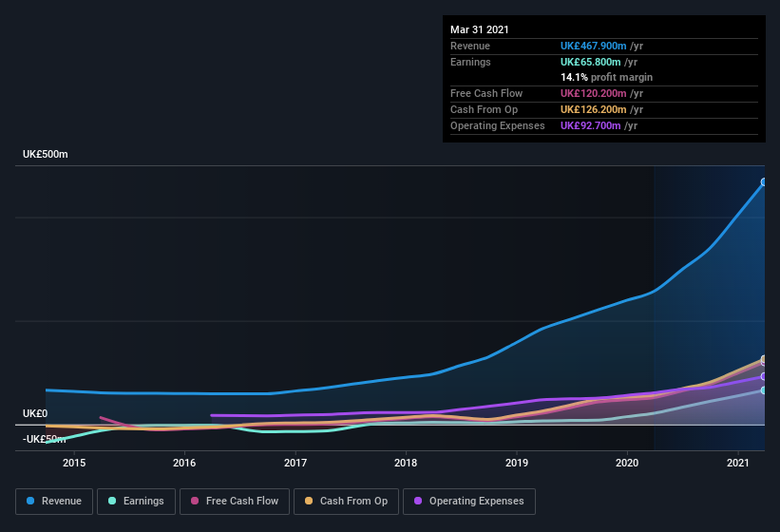Toggle the Operating Expenses legend button
This screenshot has height=532, width=780.
pyautogui.click(x=469, y=502)
